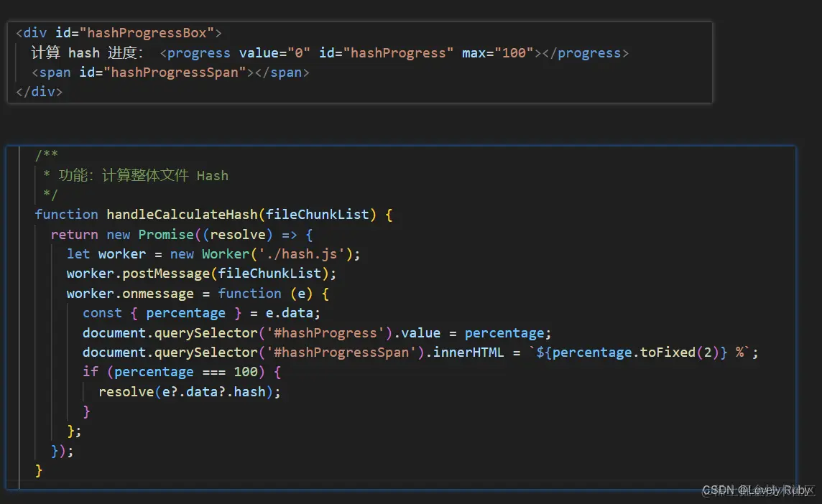This screenshot has height=504, width=822.
Task: Click the let keyword
Action: pyautogui.click(x=78, y=254)
